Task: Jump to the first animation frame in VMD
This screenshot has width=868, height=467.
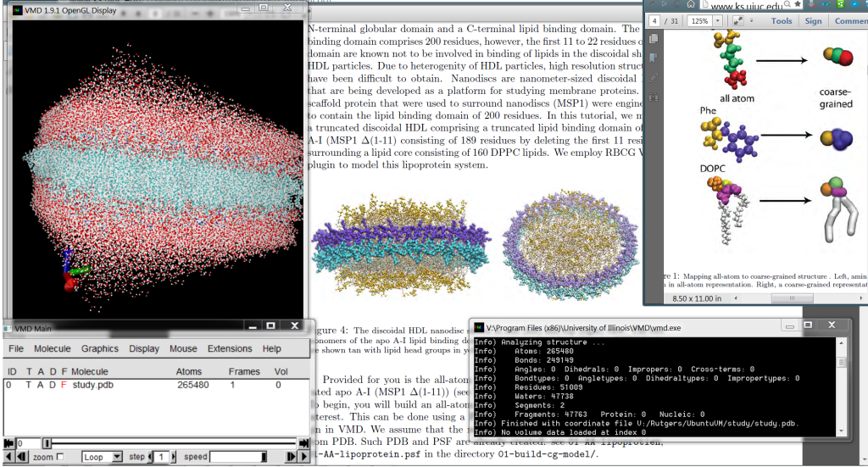Action: pos(8,442)
